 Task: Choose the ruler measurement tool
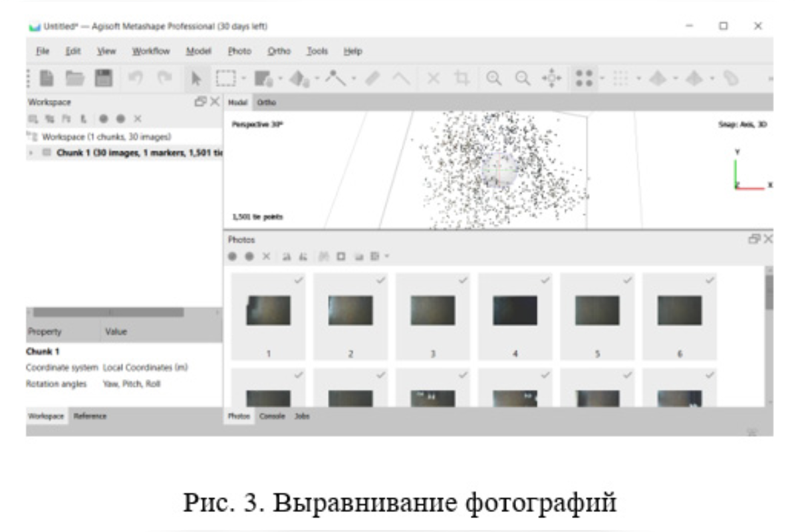[x=372, y=78]
